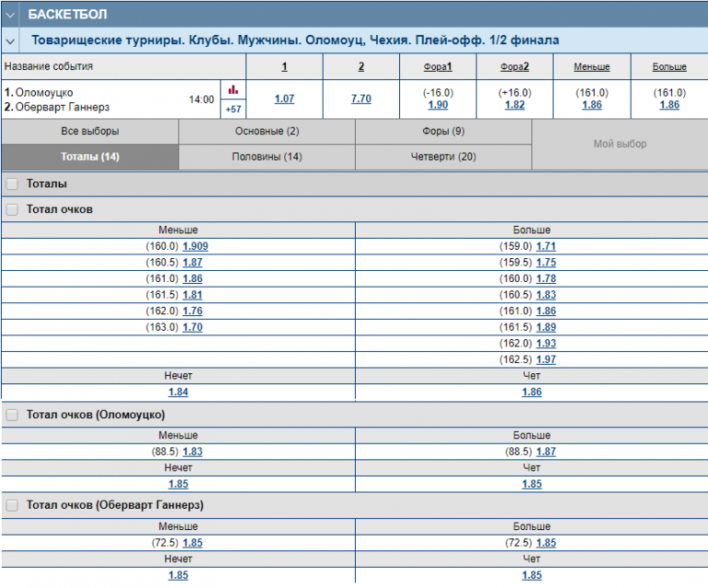
Task: Open the Основные (2) tab
Action: pos(266,132)
